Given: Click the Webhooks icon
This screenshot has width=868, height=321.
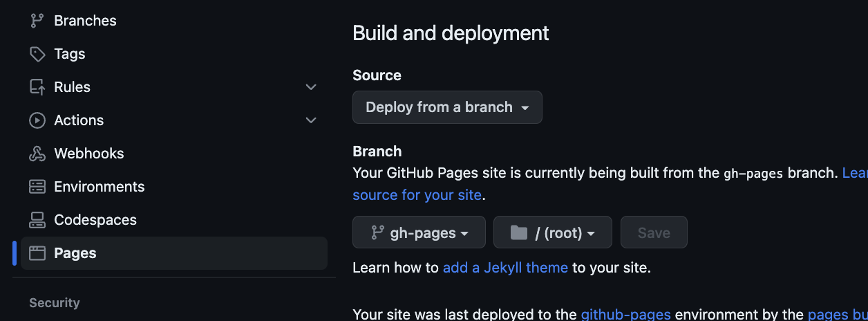Looking at the screenshot, I should (37, 154).
